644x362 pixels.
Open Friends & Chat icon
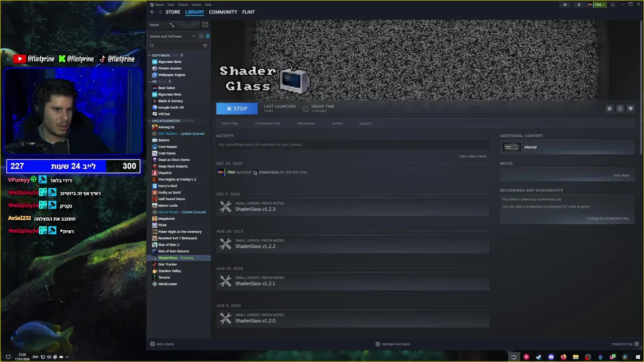[x=637, y=344]
